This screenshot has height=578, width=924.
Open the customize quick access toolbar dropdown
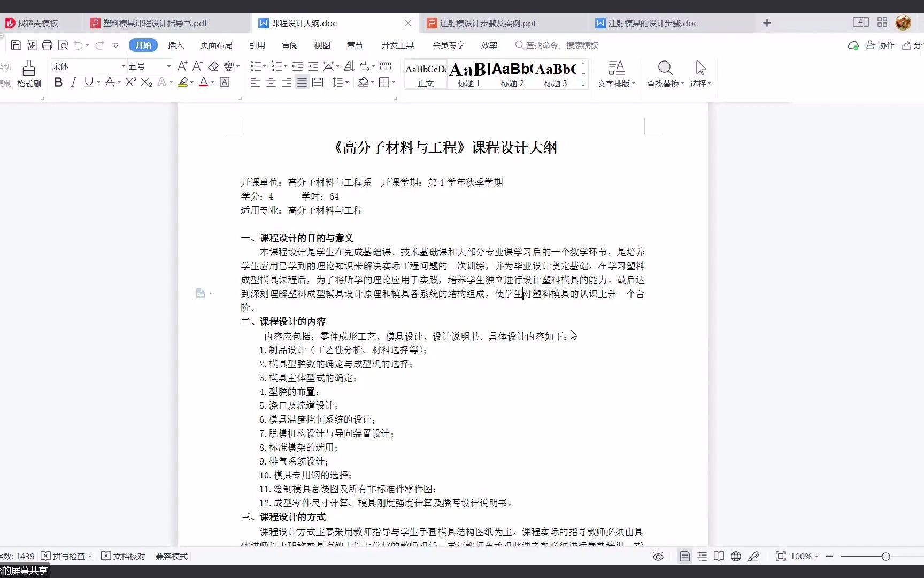[x=116, y=45]
